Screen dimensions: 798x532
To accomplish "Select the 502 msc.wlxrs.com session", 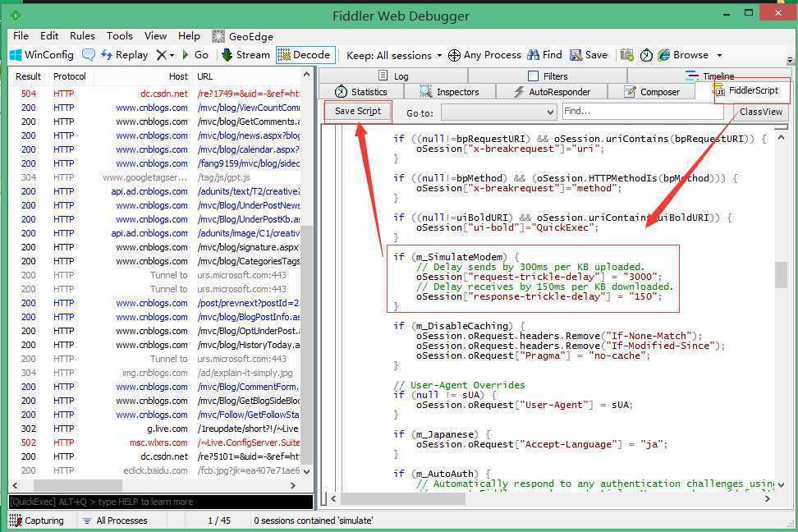I will pos(154,443).
